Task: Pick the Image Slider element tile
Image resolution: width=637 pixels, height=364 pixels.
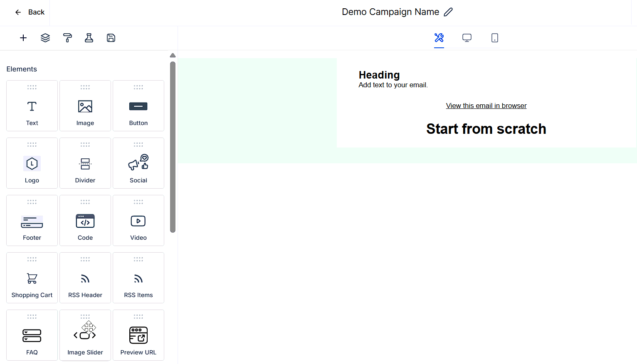Action: coord(85,335)
